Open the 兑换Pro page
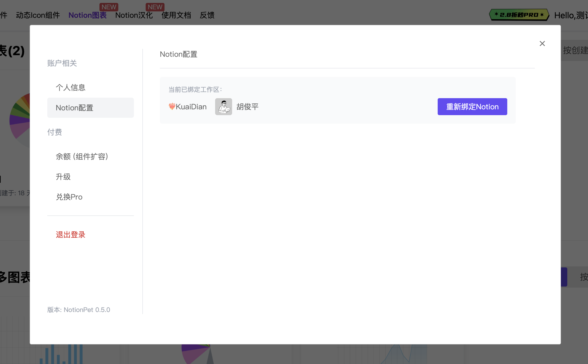Image resolution: width=588 pixels, height=364 pixels. click(x=90, y=197)
